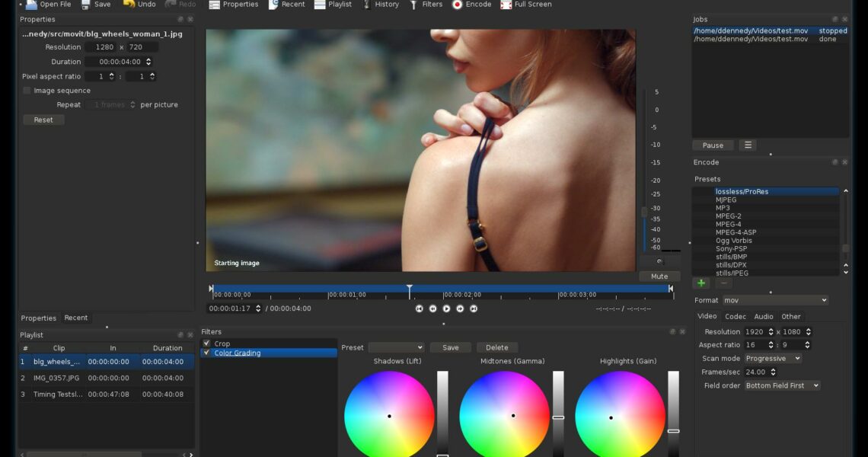Screen dimensions: 868x457
Task: Enter Full Screen mode from the toolbar
Action: point(506,5)
